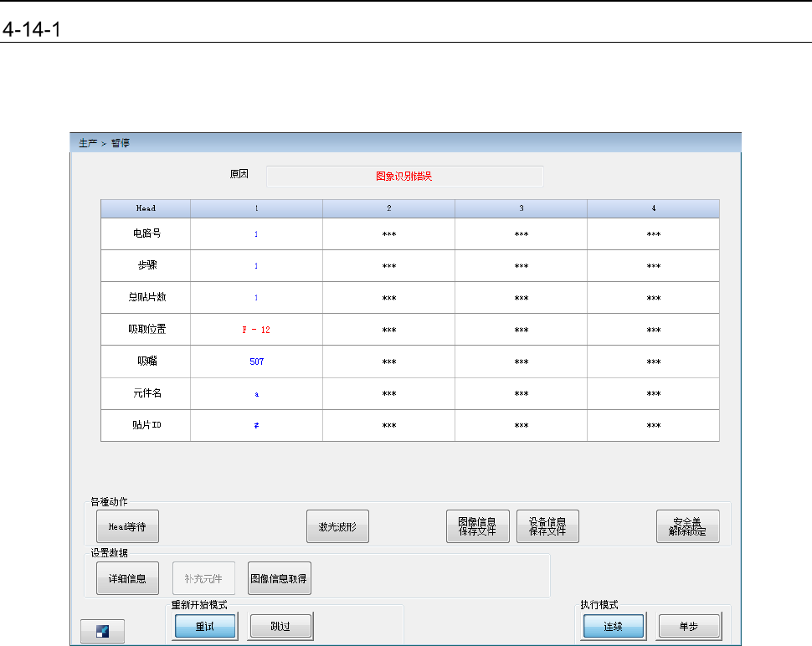This screenshot has height=646, width=812.
Task: Click 图像信息保存文件 to save image info
Action: click(x=477, y=526)
